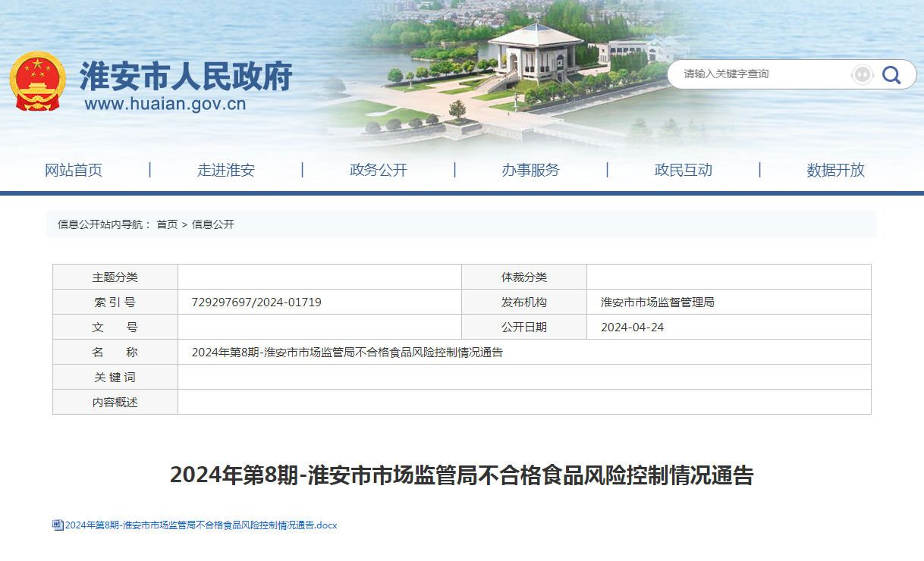Screen dimensions: 924x561
Task: Open the 办事服务 menu item
Action: [530, 170]
